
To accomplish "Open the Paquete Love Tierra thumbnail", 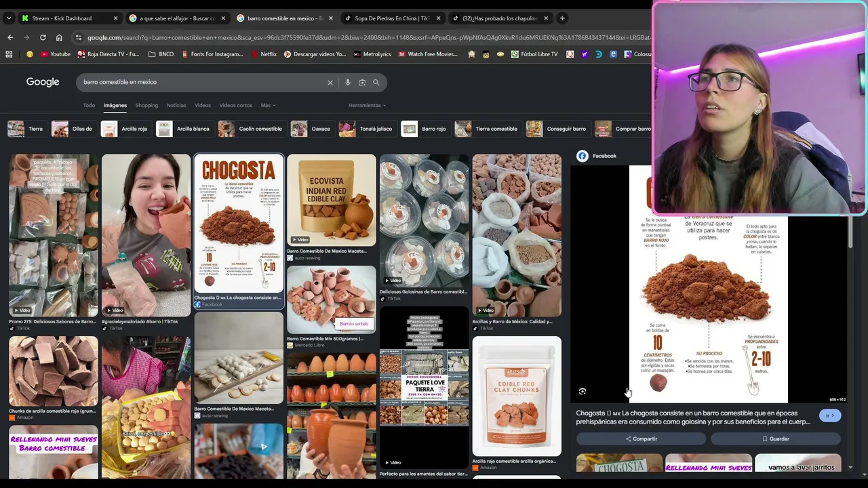I will (x=424, y=388).
